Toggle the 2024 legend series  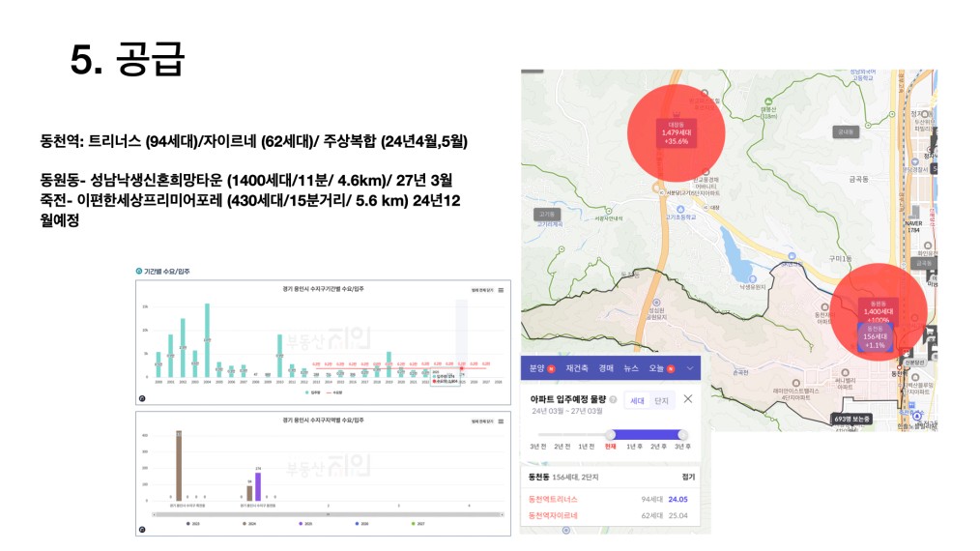(x=248, y=524)
